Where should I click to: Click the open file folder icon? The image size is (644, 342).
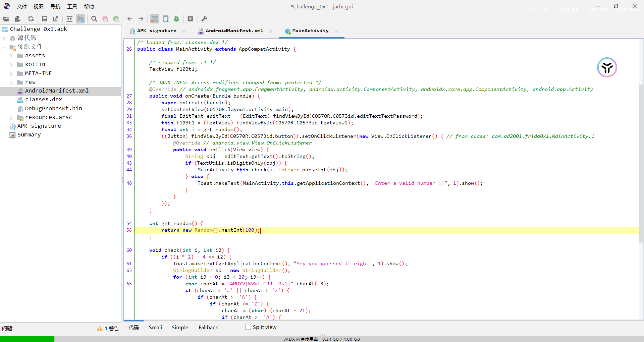coord(6,19)
